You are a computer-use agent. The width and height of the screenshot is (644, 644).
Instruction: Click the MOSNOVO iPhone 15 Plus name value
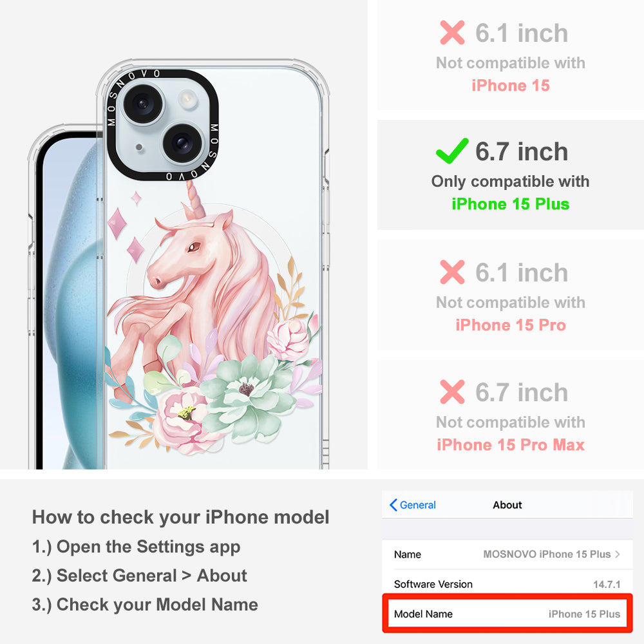click(x=547, y=554)
